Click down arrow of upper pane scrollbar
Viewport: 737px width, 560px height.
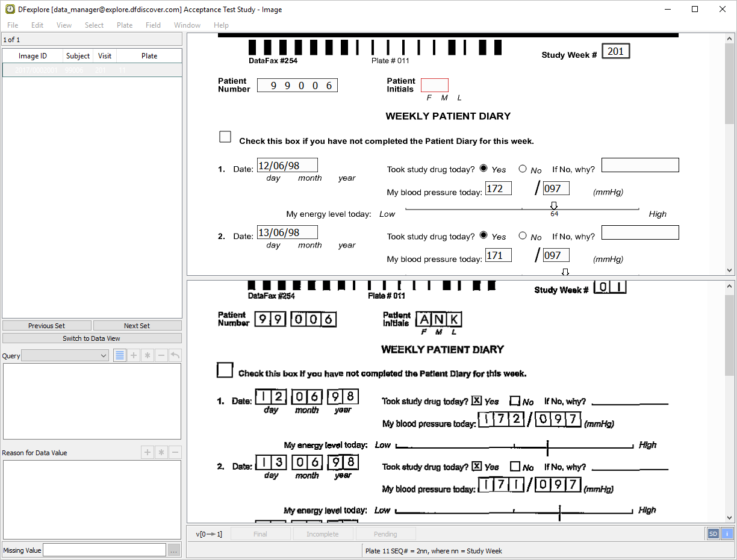tap(730, 270)
